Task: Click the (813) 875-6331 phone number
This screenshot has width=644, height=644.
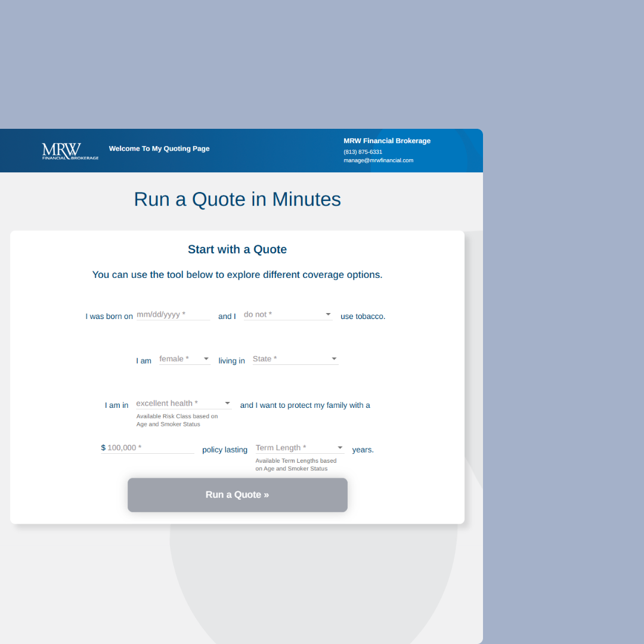Action: coord(363,152)
